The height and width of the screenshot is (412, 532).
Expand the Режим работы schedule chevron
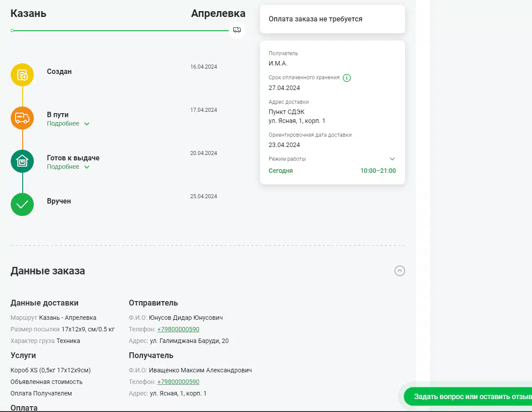point(392,159)
